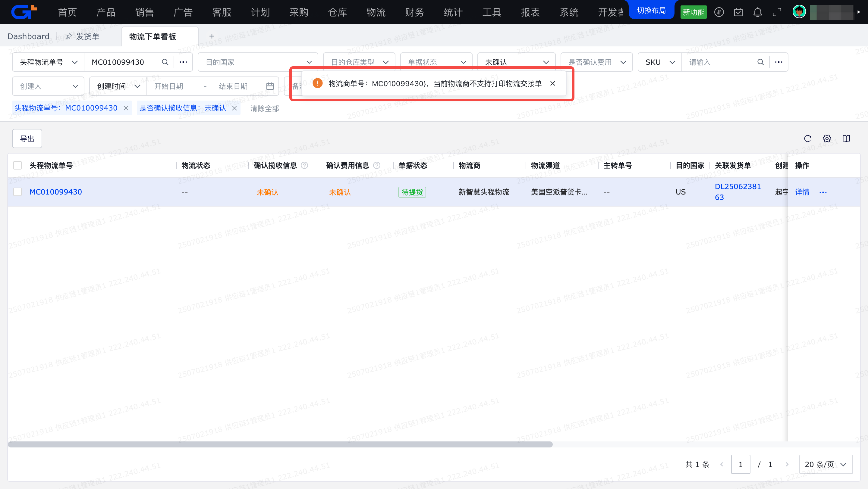Click the pin icon on the 发货单 tab
This screenshot has height=489, width=868.
69,36
